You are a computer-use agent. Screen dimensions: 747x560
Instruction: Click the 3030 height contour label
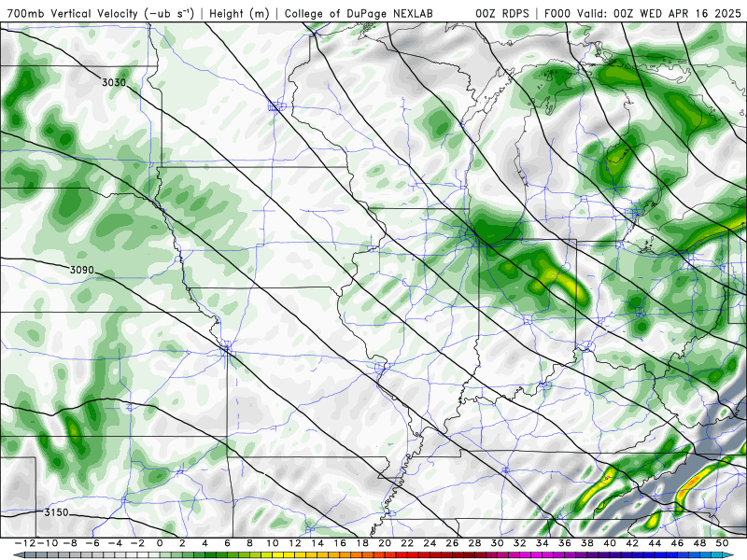[x=114, y=82]
